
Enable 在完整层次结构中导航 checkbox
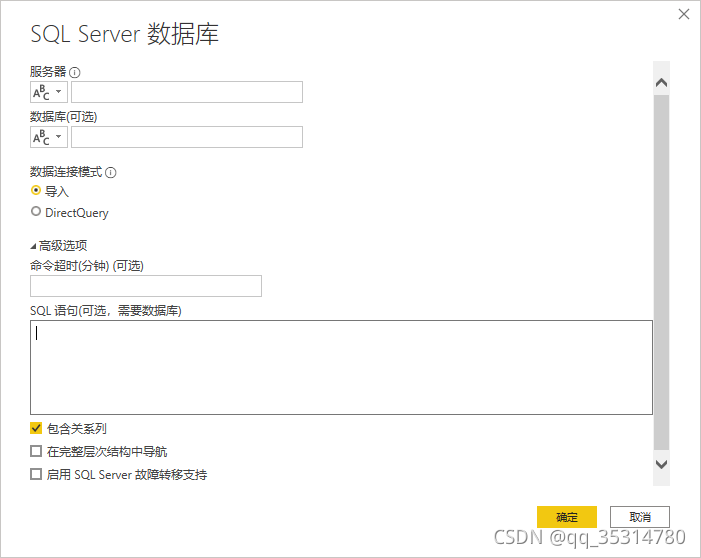click(x=36, y=451)
